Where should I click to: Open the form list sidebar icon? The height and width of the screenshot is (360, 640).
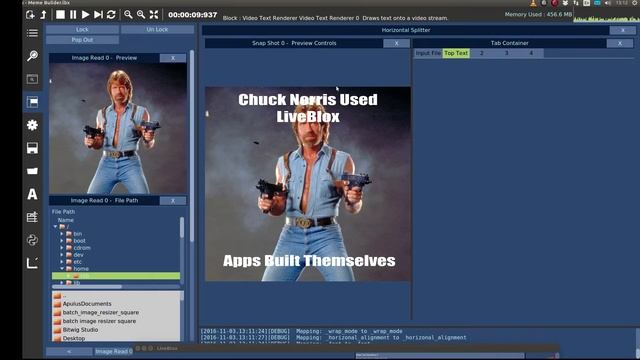[32, 217]
